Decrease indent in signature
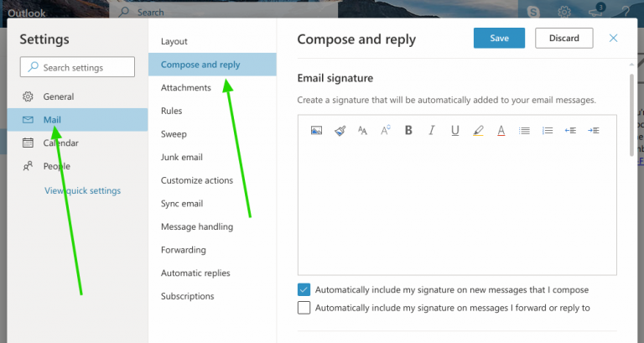Image resolution: width=644 pixels, height=343 pixels. (570, 131)
